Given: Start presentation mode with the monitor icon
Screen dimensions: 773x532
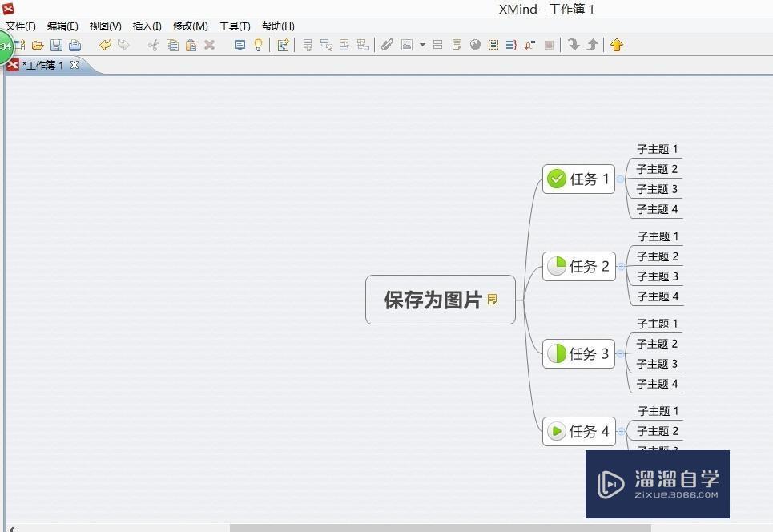Looking at the screenshot, I should 239,45.
